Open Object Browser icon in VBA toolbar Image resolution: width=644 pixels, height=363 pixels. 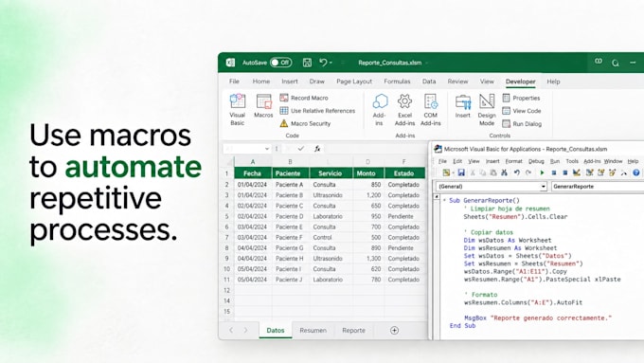click(x=613, y=172)
